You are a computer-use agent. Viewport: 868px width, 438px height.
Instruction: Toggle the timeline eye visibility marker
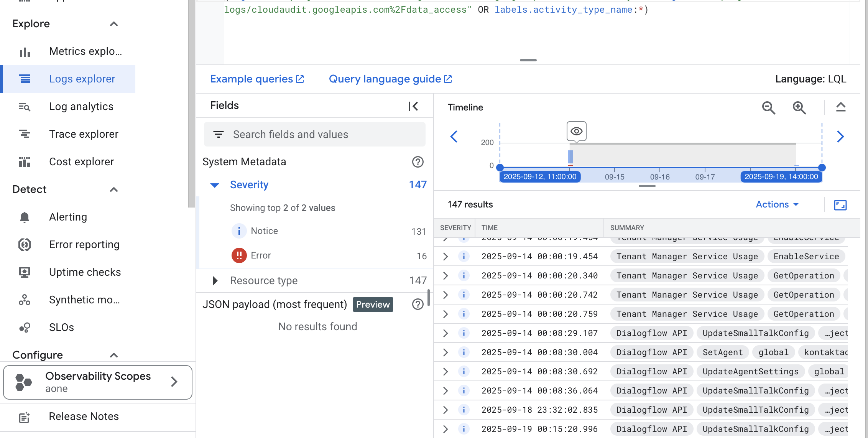(576, 132)
